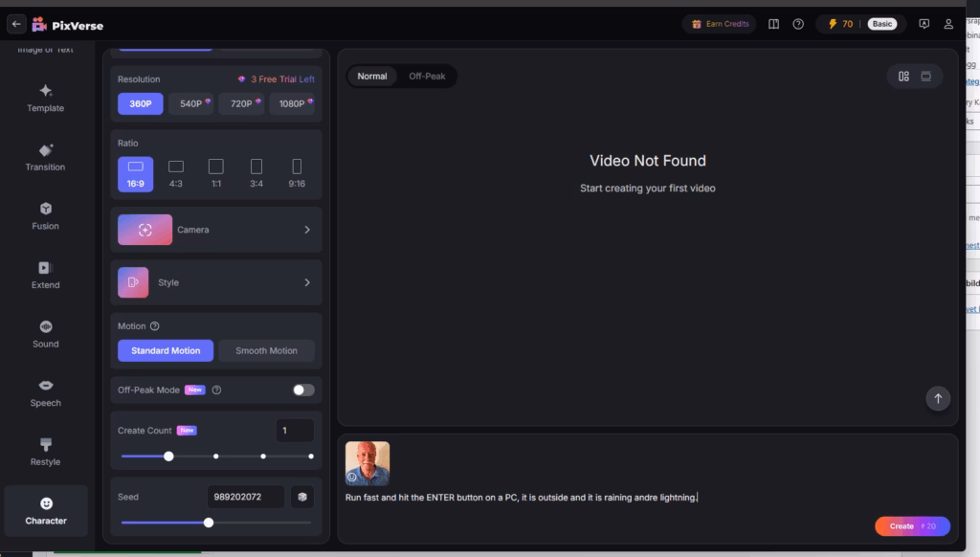Open the Fusion sidebar tool
Image resolution: width=980 pixels, height=557 pixels.
pos(45,216)
